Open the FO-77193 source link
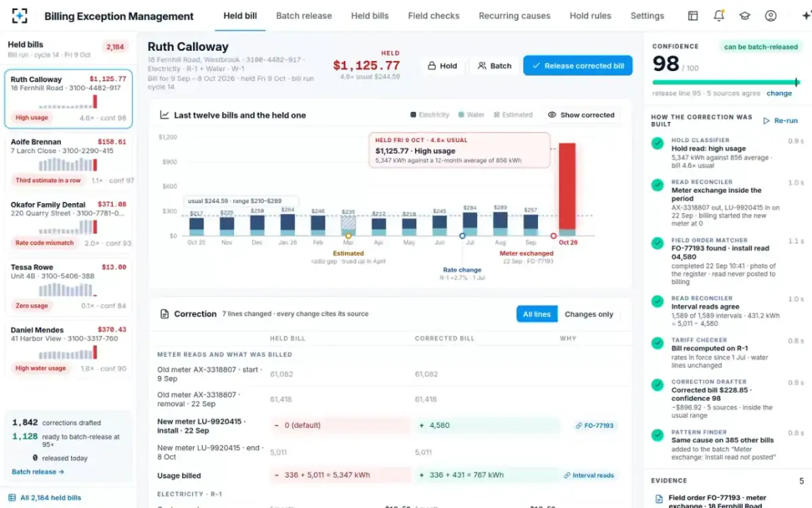812x508 pixels. [x=595, y=426]
